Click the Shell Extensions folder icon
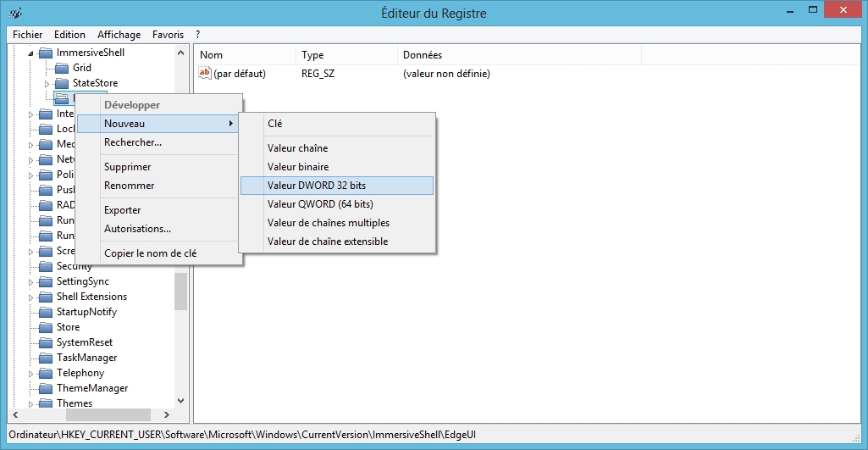The image size is (868, 450). point(46,297)
